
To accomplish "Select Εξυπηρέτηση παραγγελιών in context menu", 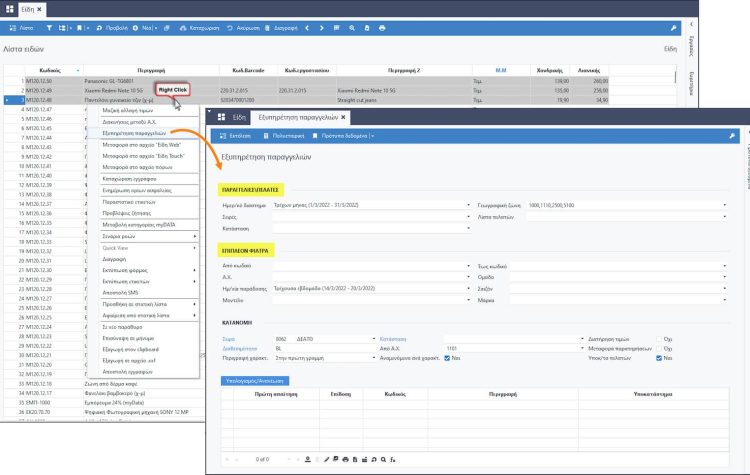I will point(132,132).
